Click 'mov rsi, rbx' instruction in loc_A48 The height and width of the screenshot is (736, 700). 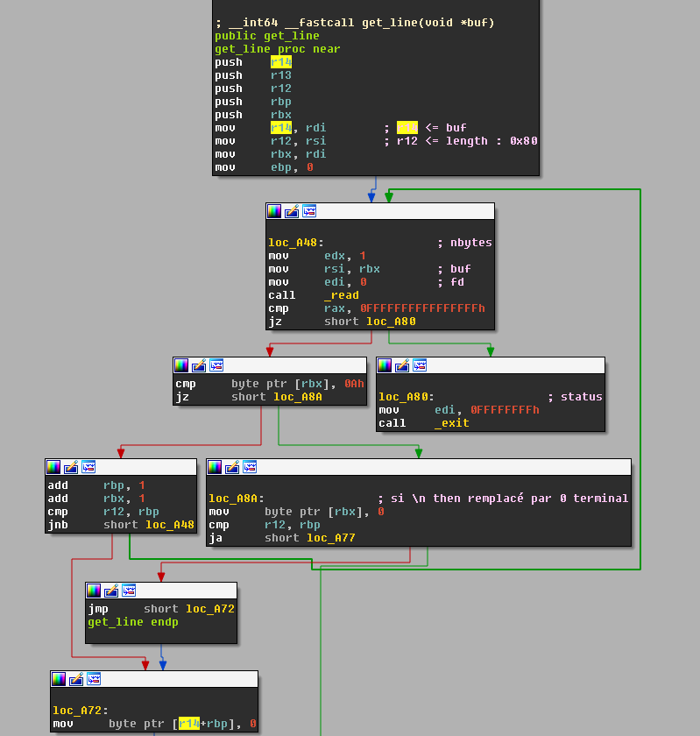click(x=324, y=269)
